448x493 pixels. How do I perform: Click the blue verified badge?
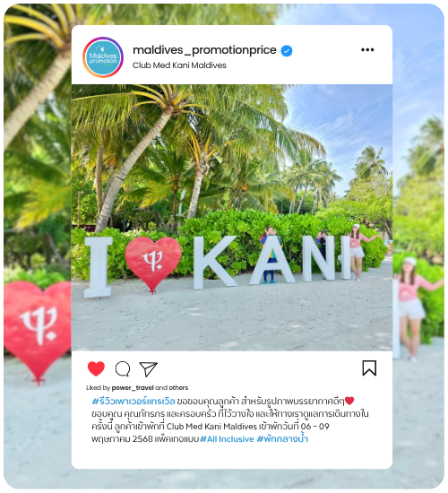coord(287,50)
